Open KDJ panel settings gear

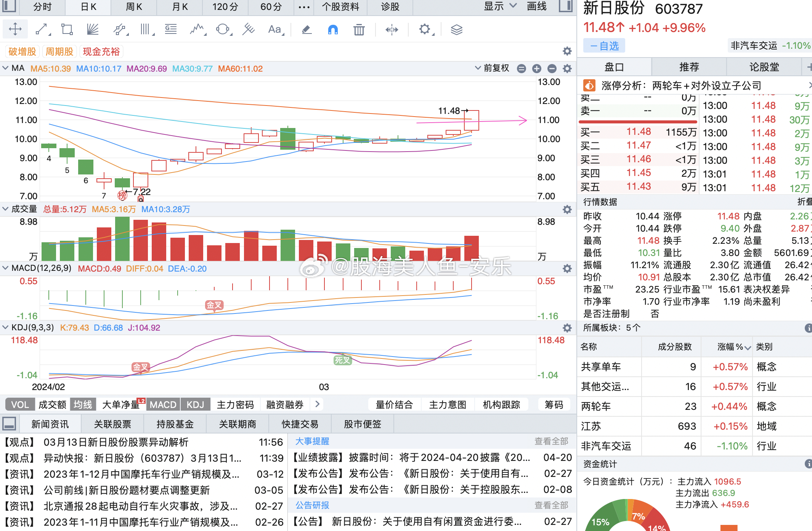pyautogui.click(x=567, y=328)
